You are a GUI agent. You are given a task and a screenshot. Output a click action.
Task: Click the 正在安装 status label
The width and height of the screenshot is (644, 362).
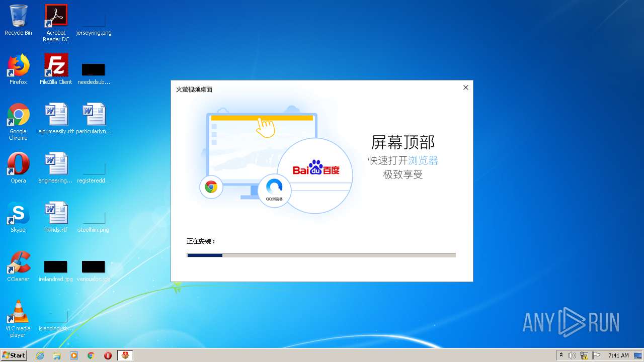[201, 241]
